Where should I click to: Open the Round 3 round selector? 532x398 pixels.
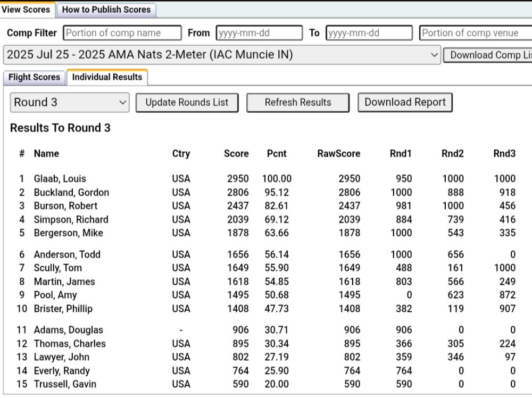click(69, 102)
